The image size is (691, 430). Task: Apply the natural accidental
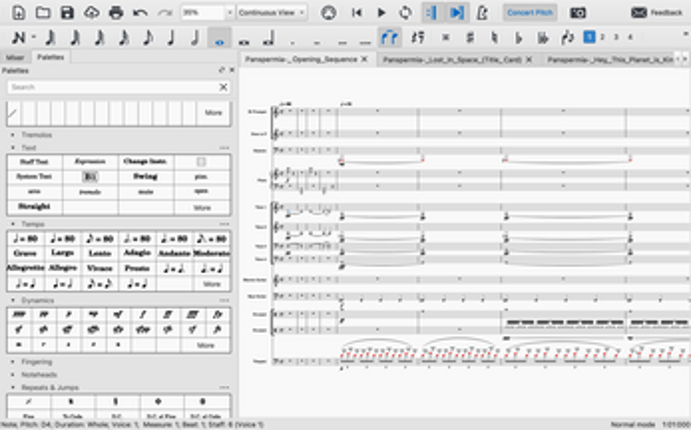pos(494,37)
